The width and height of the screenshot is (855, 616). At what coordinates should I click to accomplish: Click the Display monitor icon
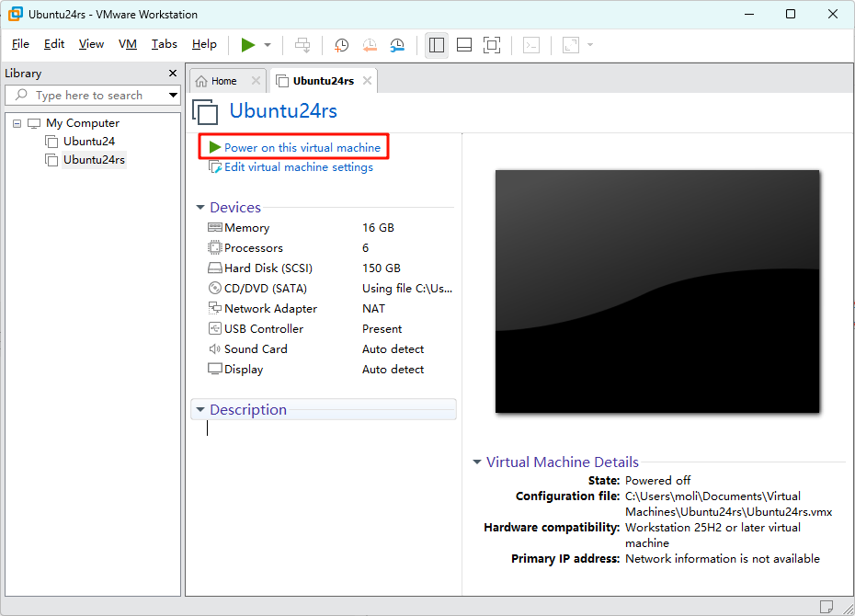[215, 369]
